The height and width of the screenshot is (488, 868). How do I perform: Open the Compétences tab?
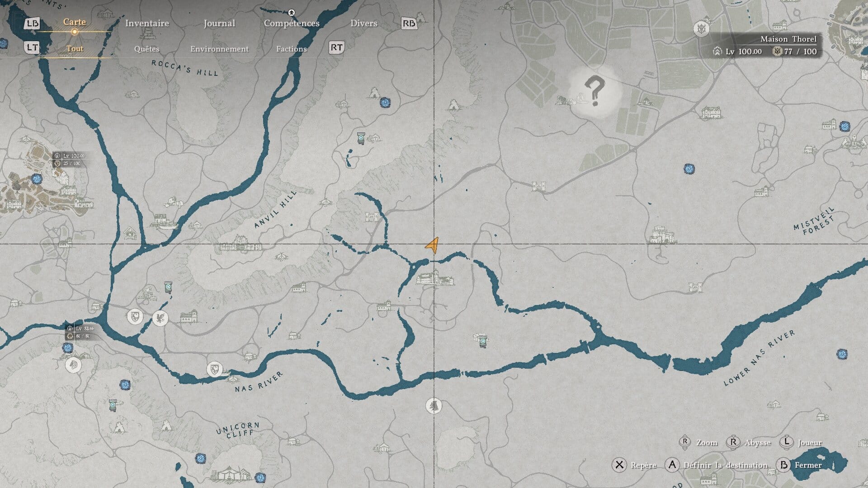click(x=292, y=23)
